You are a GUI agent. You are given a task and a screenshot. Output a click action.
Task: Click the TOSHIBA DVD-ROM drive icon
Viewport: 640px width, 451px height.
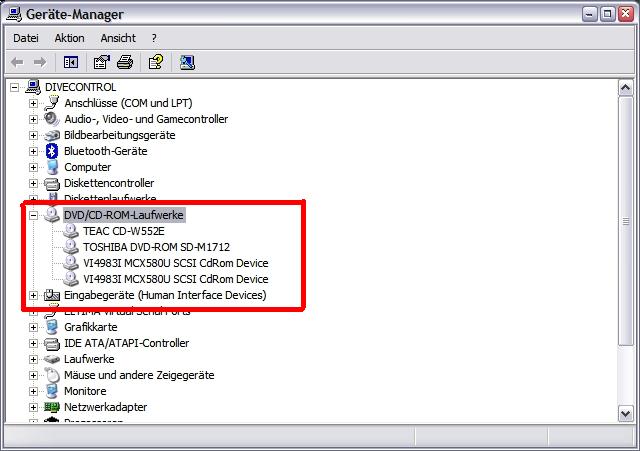coord(71,247)
